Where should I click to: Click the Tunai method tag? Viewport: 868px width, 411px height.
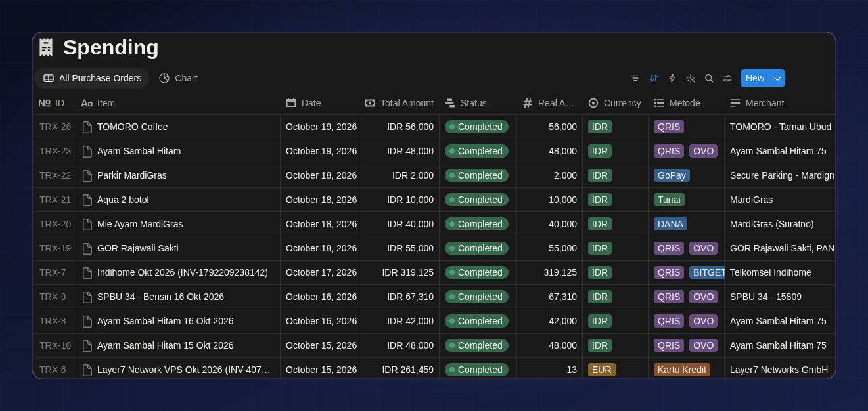point(669,200)
